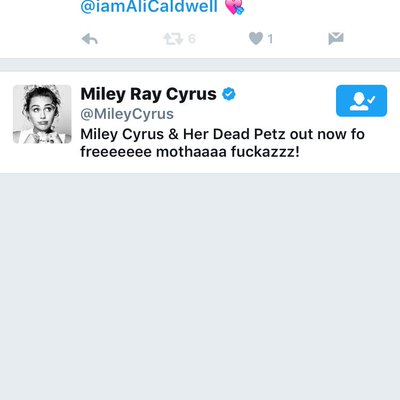This screenshot has width=400, height=400.
Task: Retweet using the double-arrow icon
Action: tap(173, 39)
